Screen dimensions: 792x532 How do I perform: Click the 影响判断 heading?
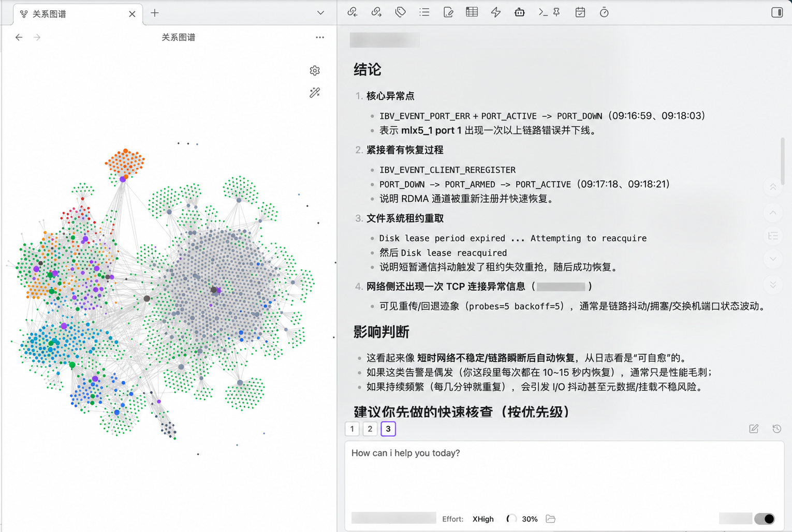point(382,332)
